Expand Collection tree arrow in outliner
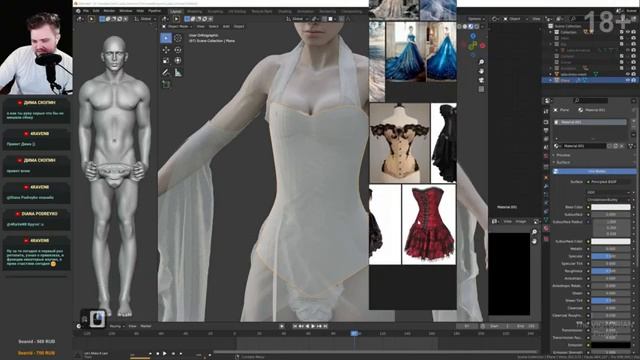640x360 pixels. [551, 32]
